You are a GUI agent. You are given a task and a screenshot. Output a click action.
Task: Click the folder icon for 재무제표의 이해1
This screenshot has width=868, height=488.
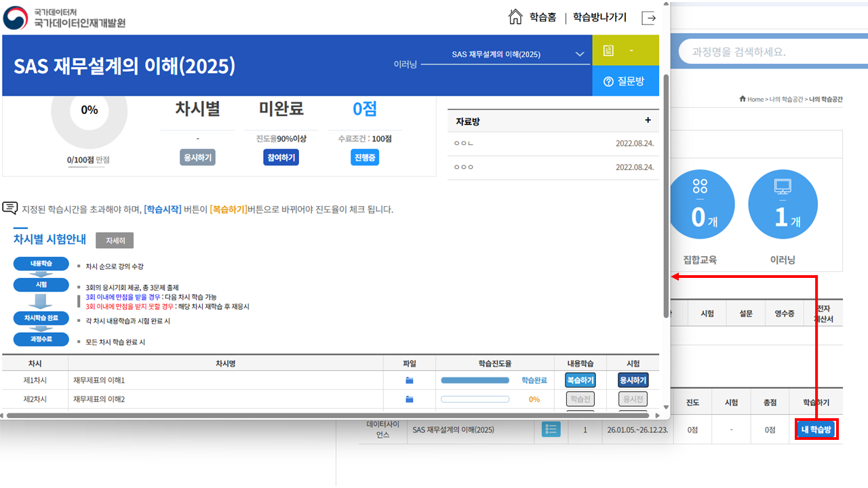409,380
